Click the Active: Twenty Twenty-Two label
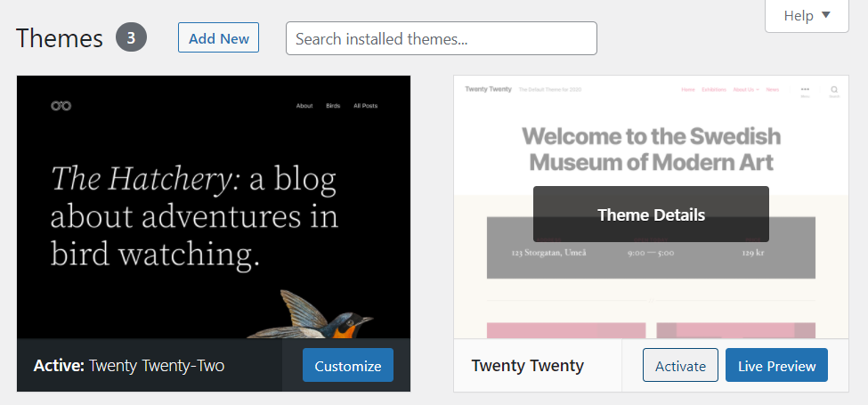Screen dimensions: 868x405 click(x=129, y=366)
